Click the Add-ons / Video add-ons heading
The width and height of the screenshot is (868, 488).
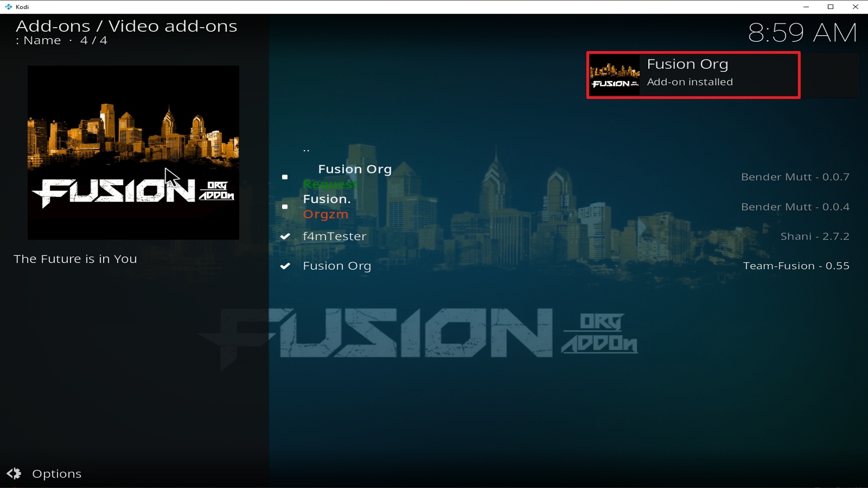(127, 26)
